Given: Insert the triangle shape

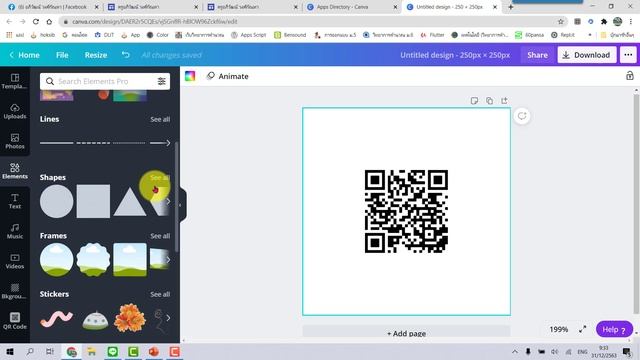Looking at the screenshot, I should (x=130, y=202).
